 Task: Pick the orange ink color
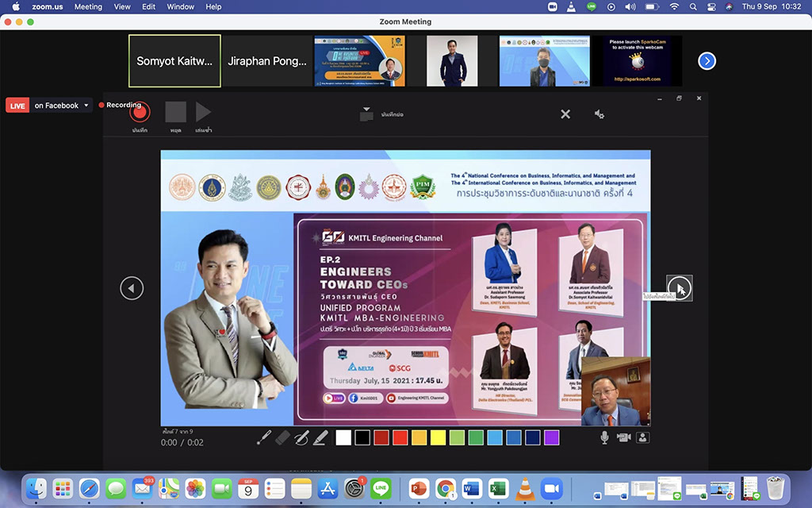(x=419, y=438)
